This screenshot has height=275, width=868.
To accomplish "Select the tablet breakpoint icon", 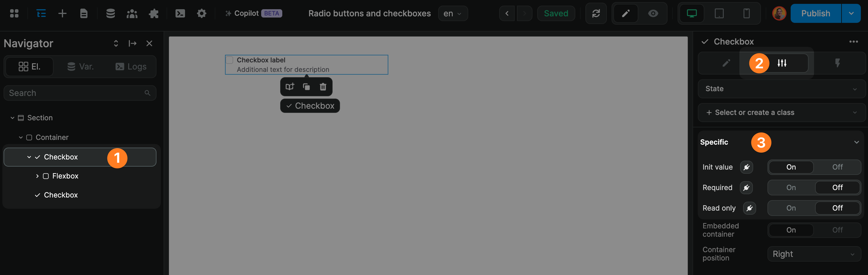I will [x=719, y=13].
